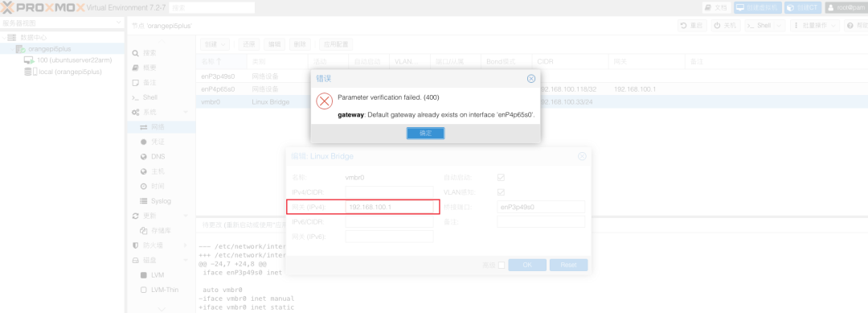Click the 创建CT button
868x313 pixels.
tap(803, 8)
